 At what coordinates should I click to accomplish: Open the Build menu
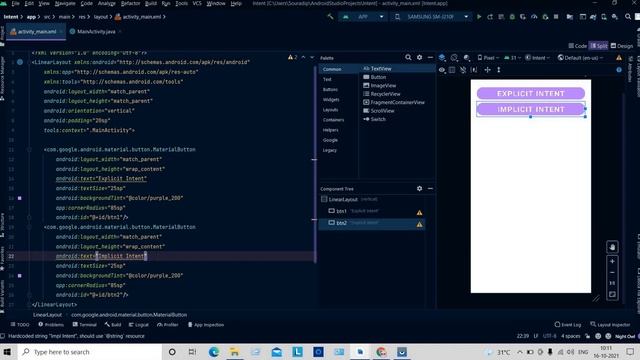151,3
